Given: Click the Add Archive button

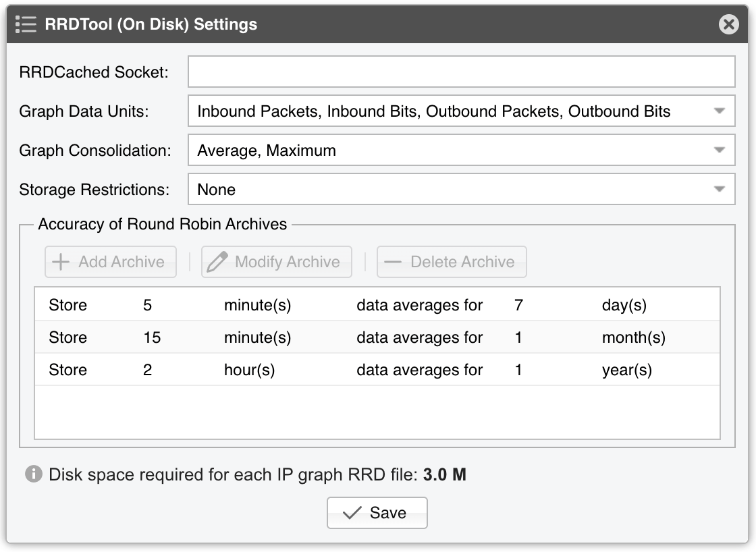Looking at the screenshot, I should pos(111,262).
